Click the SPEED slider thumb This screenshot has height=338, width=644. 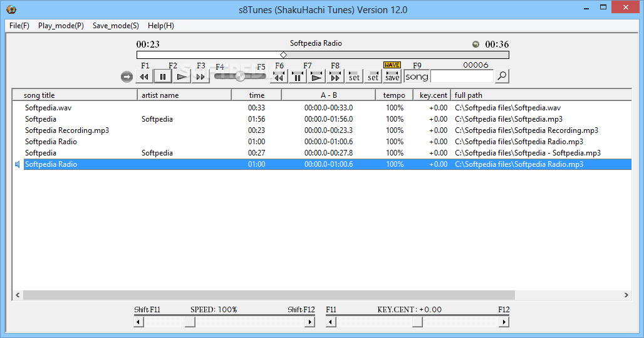click(x=190, y=322)
